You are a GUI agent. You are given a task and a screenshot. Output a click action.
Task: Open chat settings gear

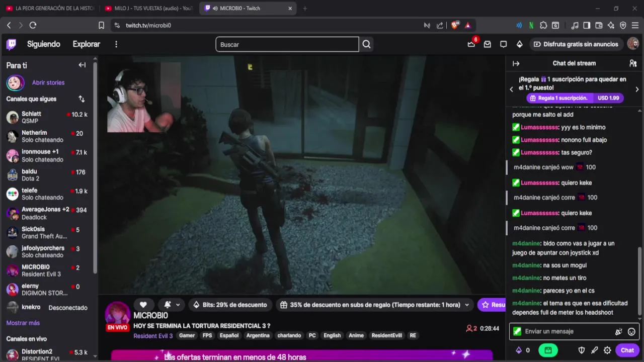(607, 350)
